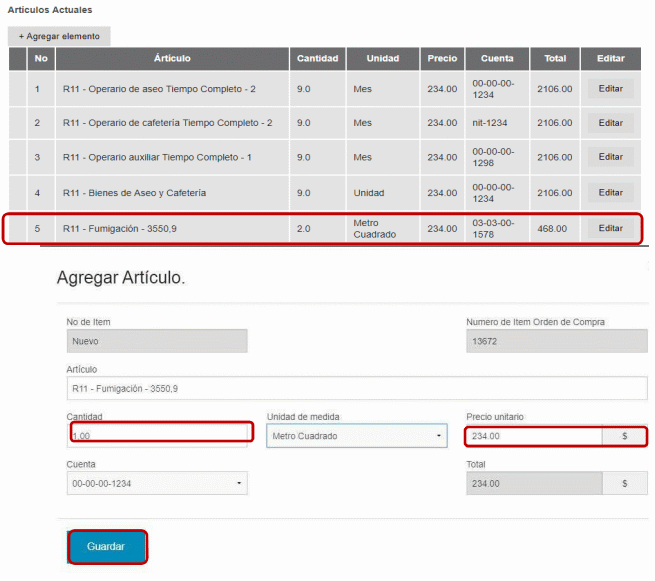Select the Artículo text field
The width and height of the screenshot is (655, 581).
pos(356,388)
